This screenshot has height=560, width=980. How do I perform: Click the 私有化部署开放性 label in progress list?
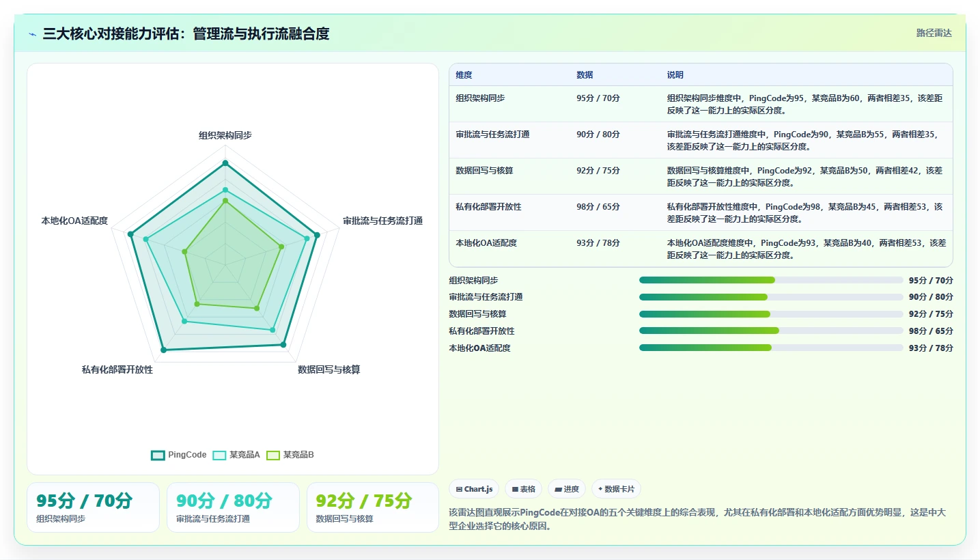pyautogui.click(x=481, y=331)
